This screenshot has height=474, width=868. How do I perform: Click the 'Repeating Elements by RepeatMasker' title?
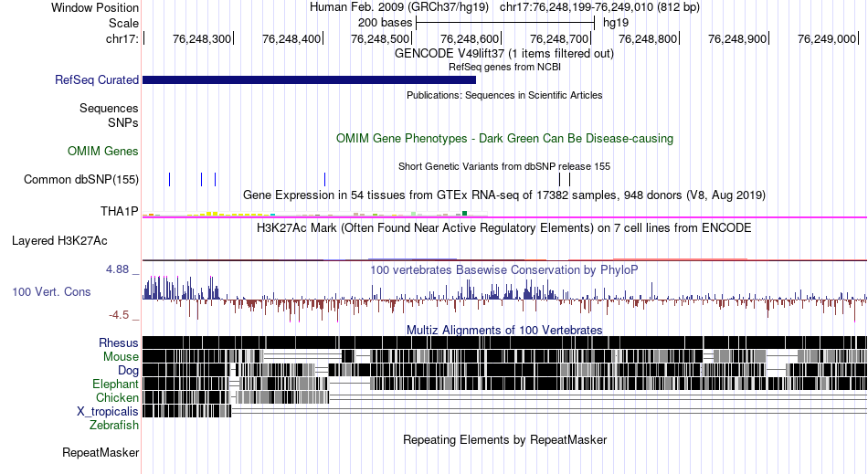[x=504, y=439]
